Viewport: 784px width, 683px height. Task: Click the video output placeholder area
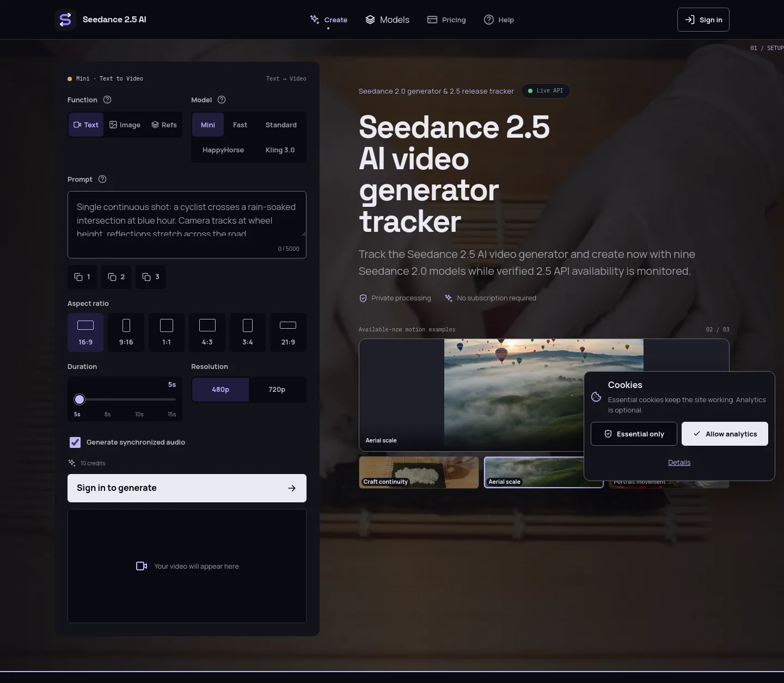click(187, 566)
